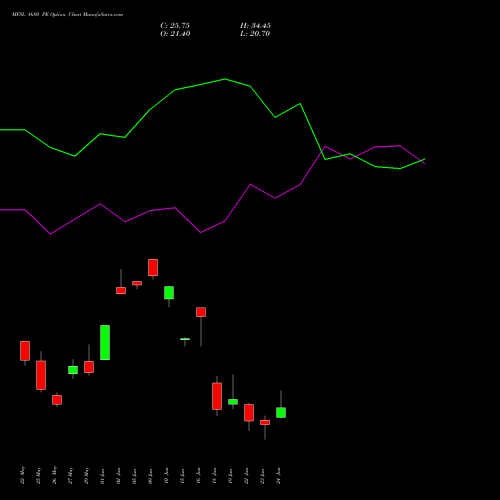Click the tall green candle above 01 Jun

coord(105,342)
